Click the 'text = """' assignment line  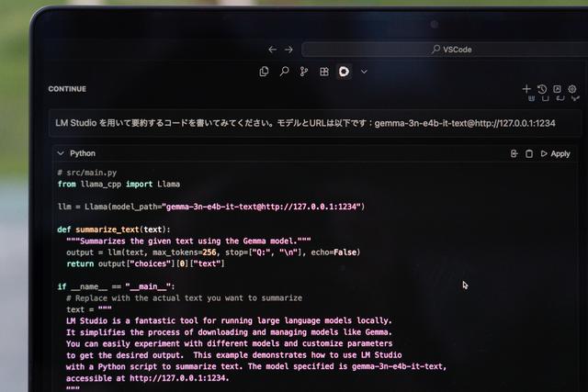(89, 309)
